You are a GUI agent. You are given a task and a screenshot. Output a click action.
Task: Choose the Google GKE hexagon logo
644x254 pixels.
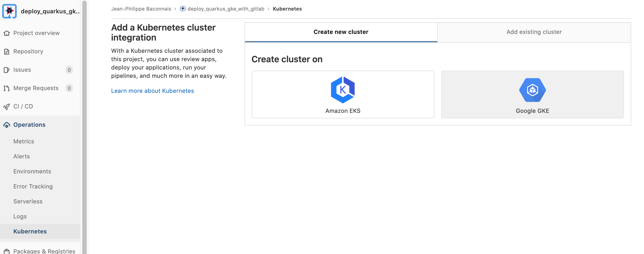532,90
